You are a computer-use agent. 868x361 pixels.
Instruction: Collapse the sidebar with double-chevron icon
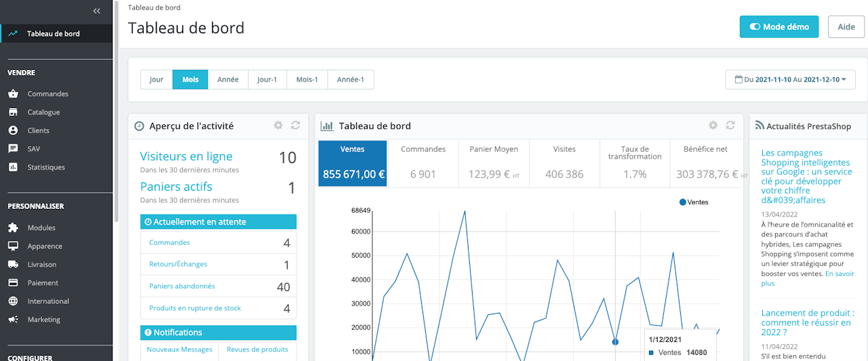pos(96,11)
